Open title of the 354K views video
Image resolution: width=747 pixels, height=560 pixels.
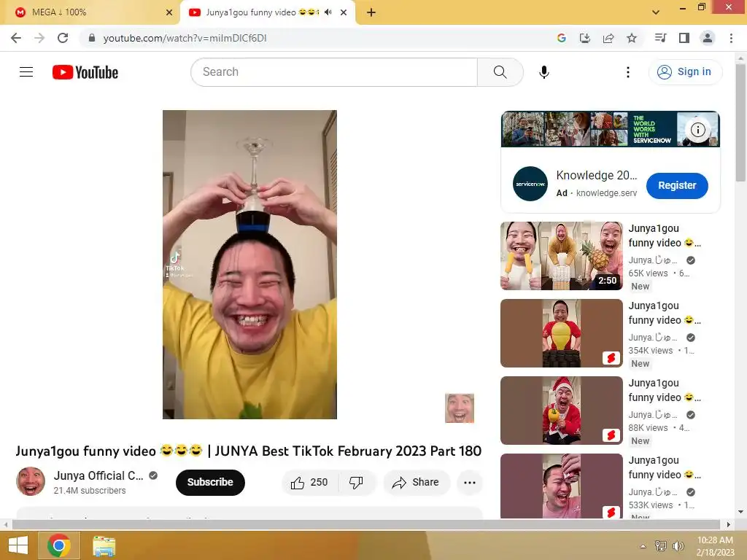pyautogui.click(x=665, y=313)
